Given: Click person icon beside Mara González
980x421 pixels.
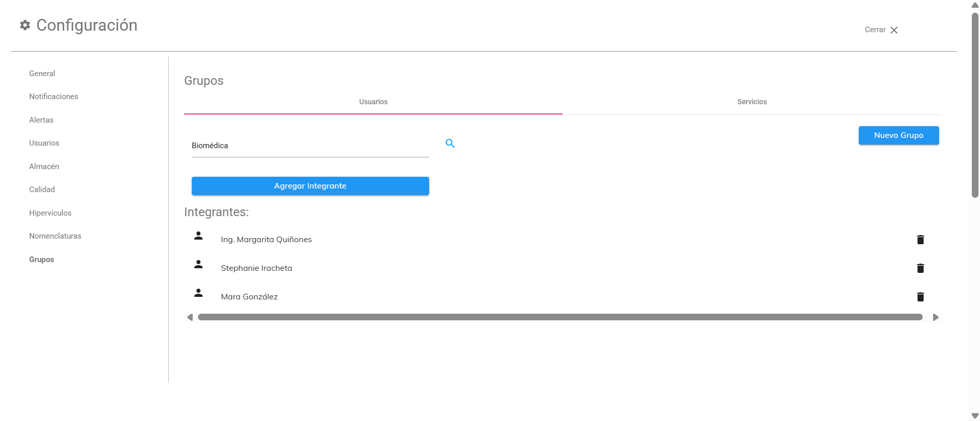Looking at the screenshot, I should coord(198,293).
